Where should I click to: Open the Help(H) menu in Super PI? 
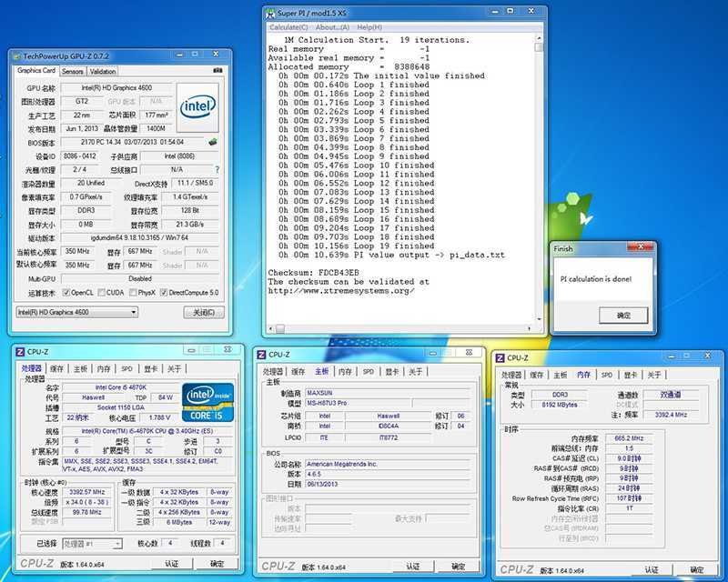pyautogui.click(x=369, y=27)
